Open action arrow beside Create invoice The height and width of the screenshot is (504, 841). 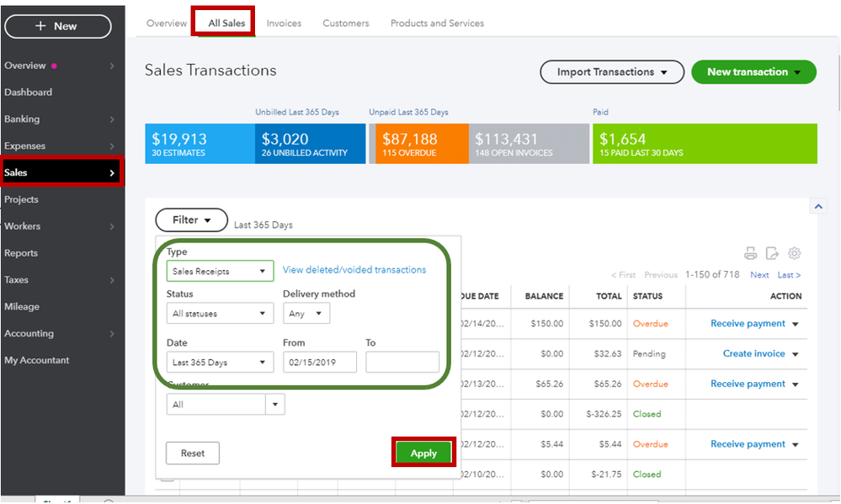796,354
